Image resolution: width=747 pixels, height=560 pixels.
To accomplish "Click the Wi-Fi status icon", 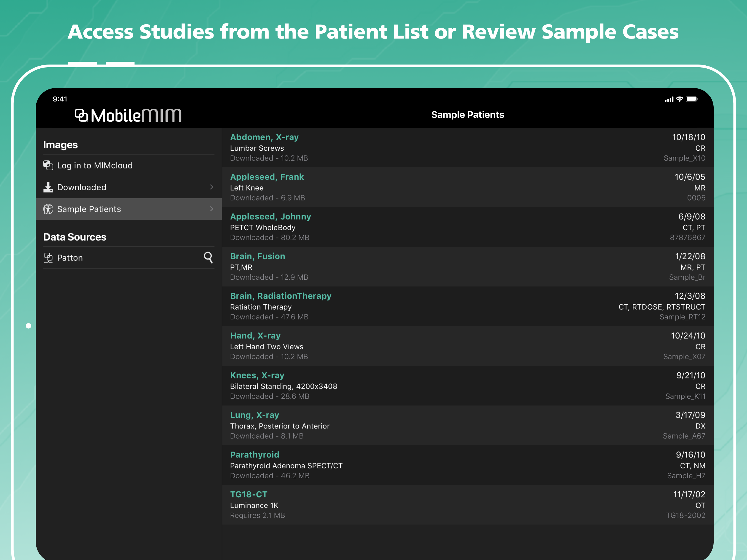I will (679, 99).
